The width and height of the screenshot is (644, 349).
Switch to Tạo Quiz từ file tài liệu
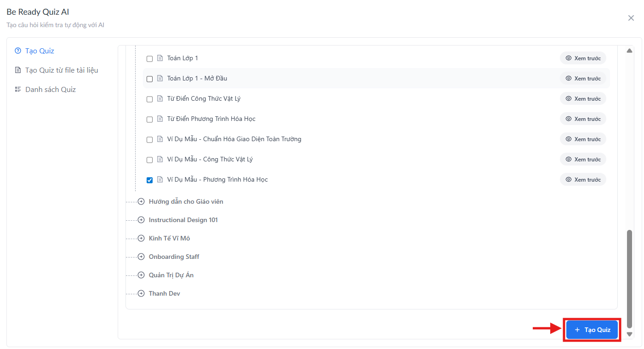coord(57,70)
